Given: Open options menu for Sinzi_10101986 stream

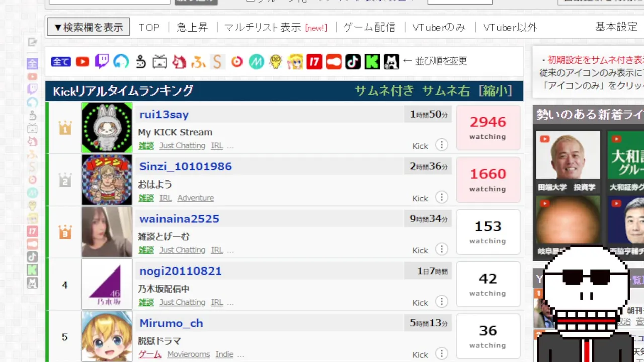Looking at the screenshot, I should (441, 198).
